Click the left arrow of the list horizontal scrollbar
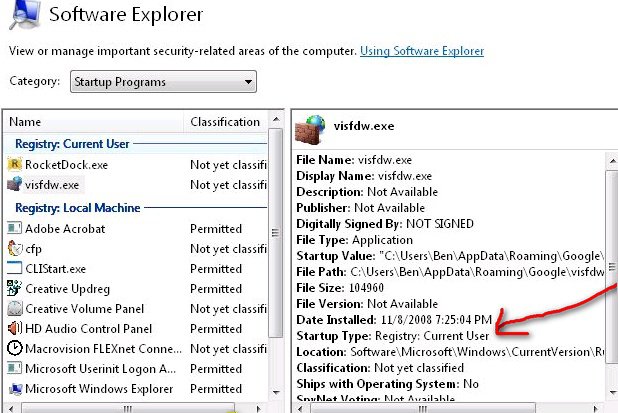The width and height of the screenshot is (618, 413). [x=11, y=408]
